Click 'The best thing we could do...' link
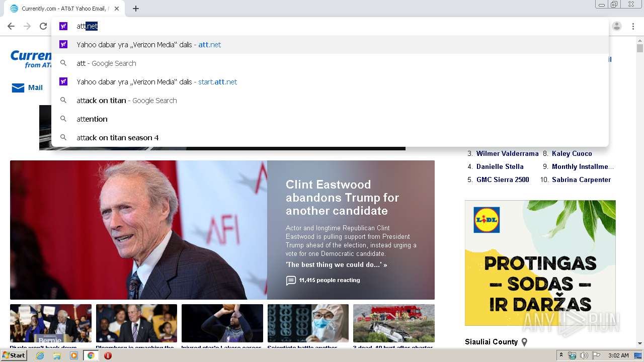The image size is (644, 362). pyautogui.click(x=336, y=264)
